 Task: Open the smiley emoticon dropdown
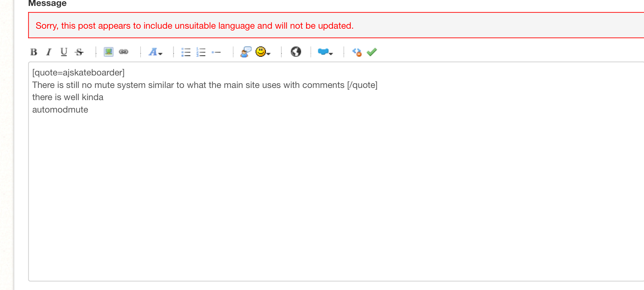click(262, 52)
